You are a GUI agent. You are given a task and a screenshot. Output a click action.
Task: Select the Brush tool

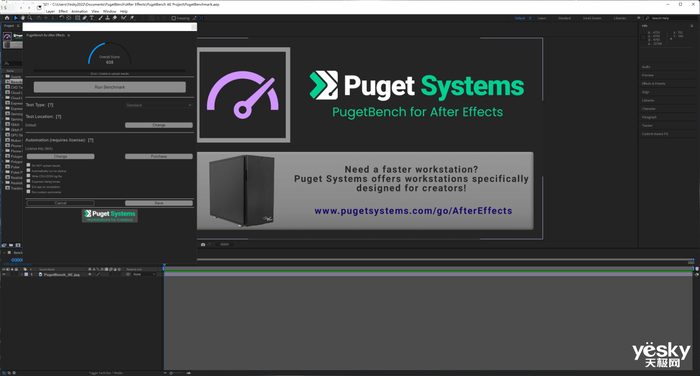click(x=100, y=18)
